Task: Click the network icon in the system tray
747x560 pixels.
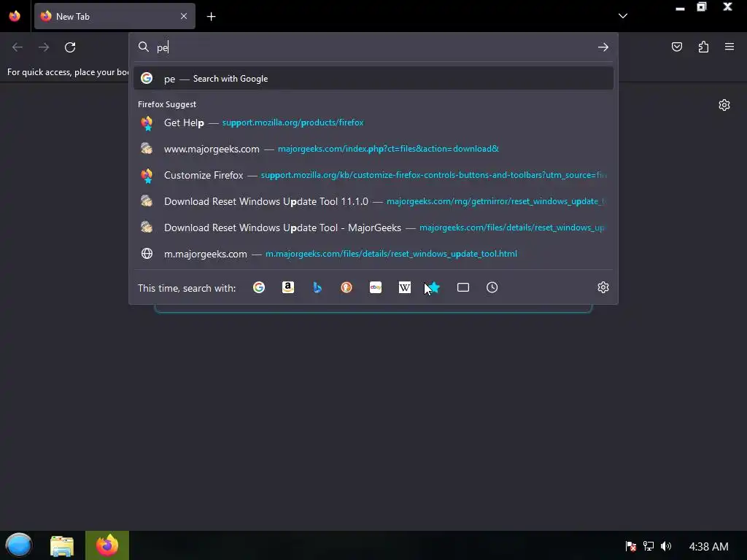Action: [x=649, y=546]
